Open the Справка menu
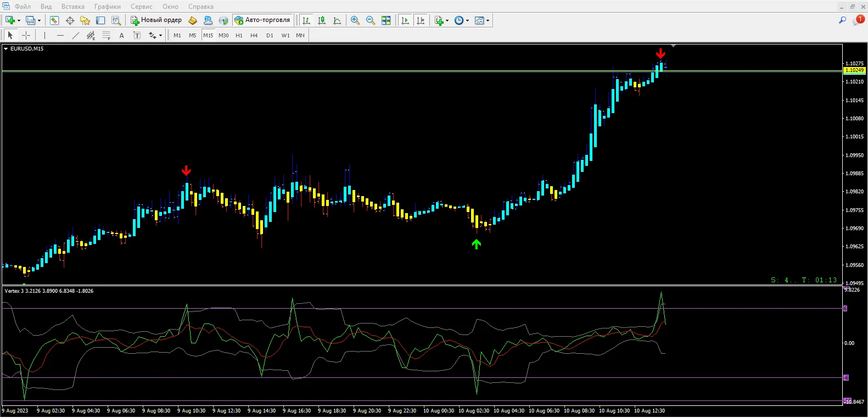 tap(201, 7)
